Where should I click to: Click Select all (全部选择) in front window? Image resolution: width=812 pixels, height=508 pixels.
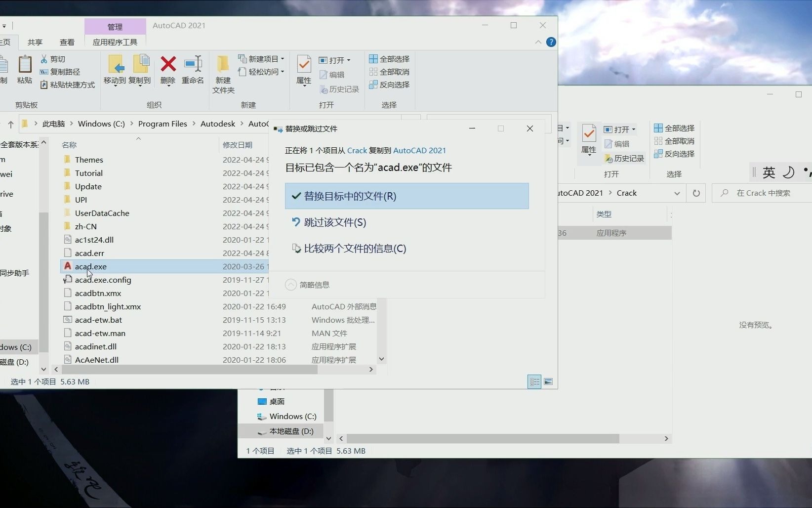[x=389, y=59]
